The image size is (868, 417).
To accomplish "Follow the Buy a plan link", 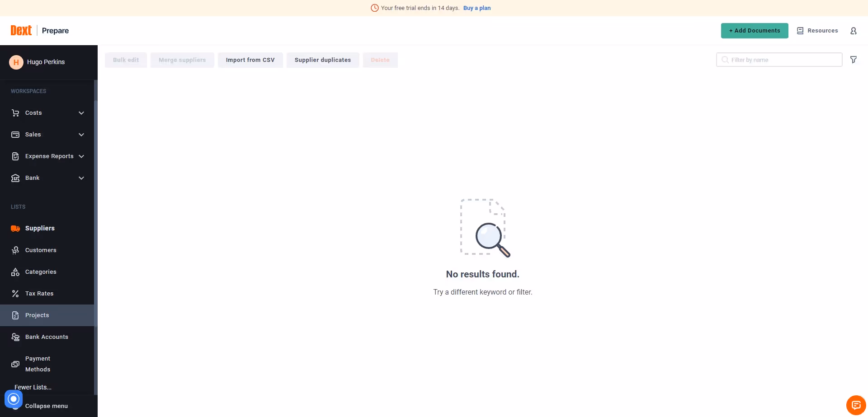I will point(477,8).
